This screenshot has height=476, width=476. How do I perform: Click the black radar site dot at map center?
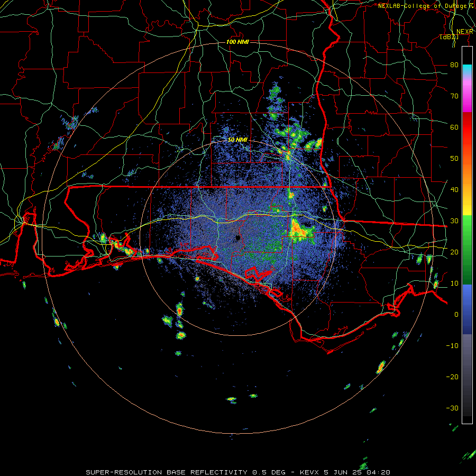pyautogui.click(x=237, y=237)
